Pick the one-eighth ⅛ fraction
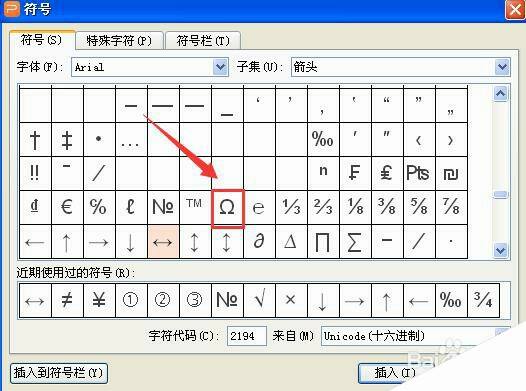Image resolution: width=526 pixels, height=391 pixels. pyautogui.click(x=355, y=208)
